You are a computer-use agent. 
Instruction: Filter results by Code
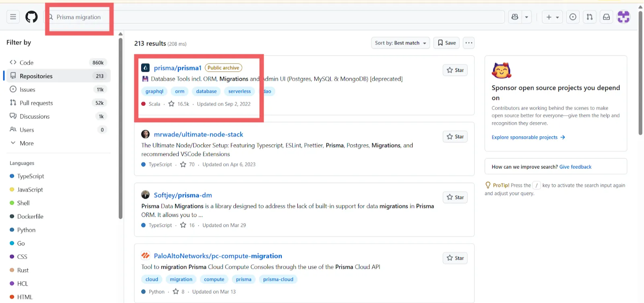(x=58, y=62)
